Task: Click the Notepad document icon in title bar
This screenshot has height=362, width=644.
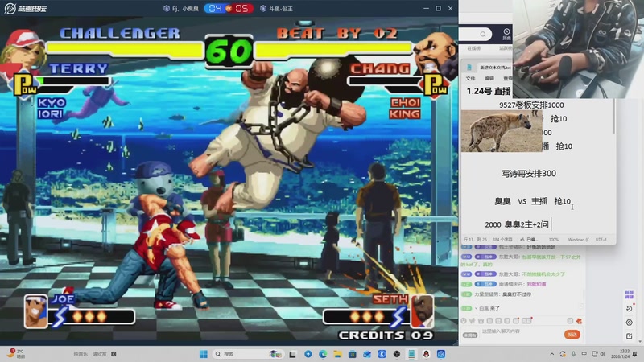Action: (x=469, y=67)
